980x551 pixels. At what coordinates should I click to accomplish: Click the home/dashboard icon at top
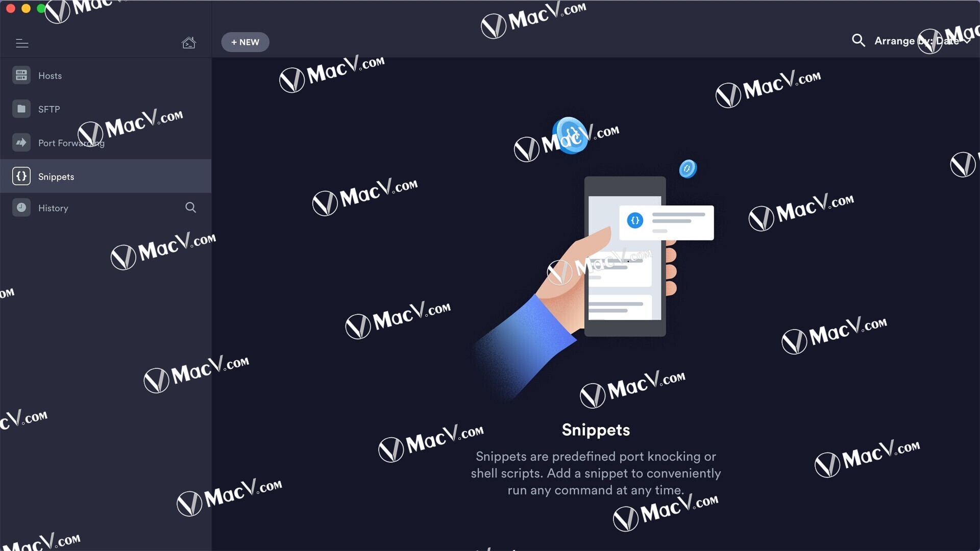[188, 42]
